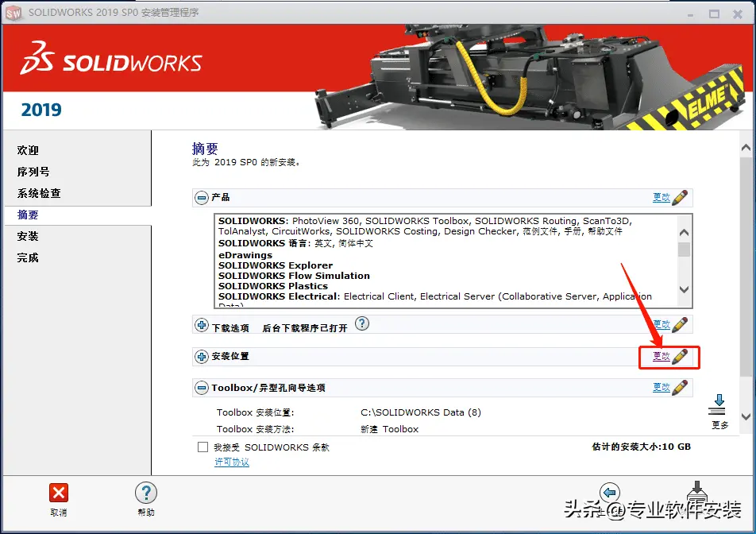Click the SOLIDWORKS Flow Simulation entry
Screen dimensions: 756x534
(294, 276)
